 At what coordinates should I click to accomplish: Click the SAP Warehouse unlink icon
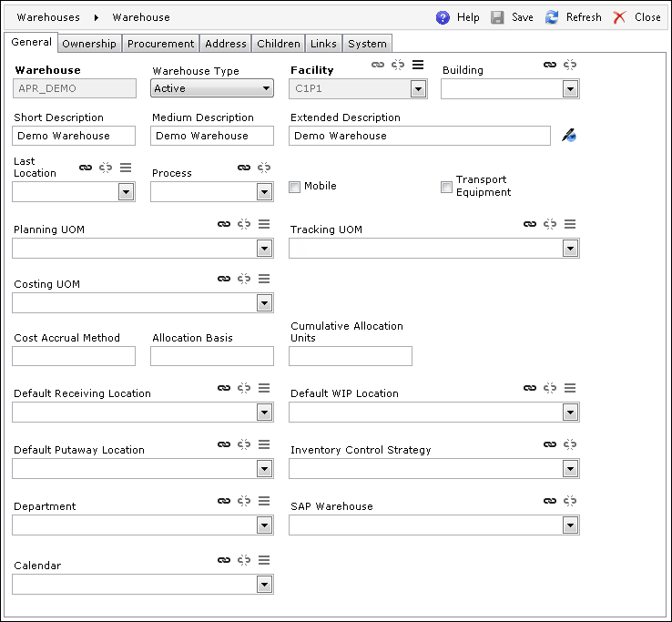coord(570,501)
